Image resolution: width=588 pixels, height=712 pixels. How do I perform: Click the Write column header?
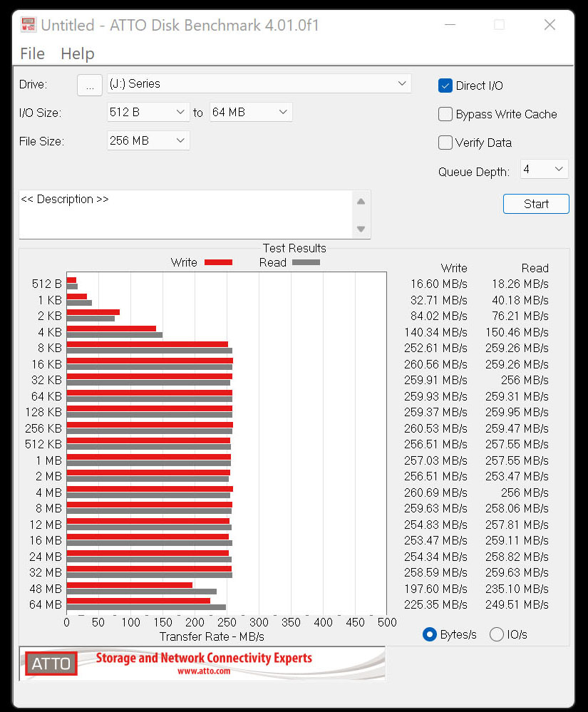pyautogui.click(x=453, y=268)
